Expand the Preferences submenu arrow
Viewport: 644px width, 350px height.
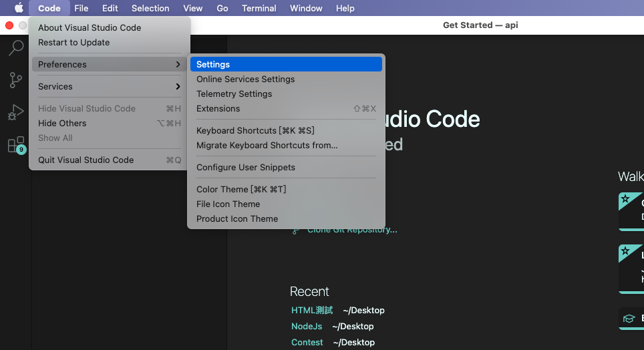pos(178,65)
